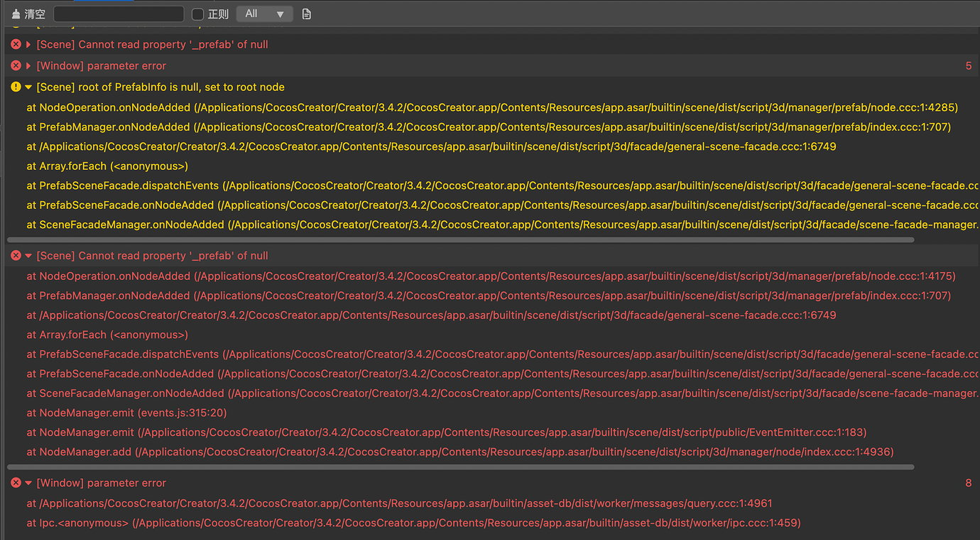The image size is (980, 540).
Task: Click the clear console broom icon
Action: click(16, 14)
